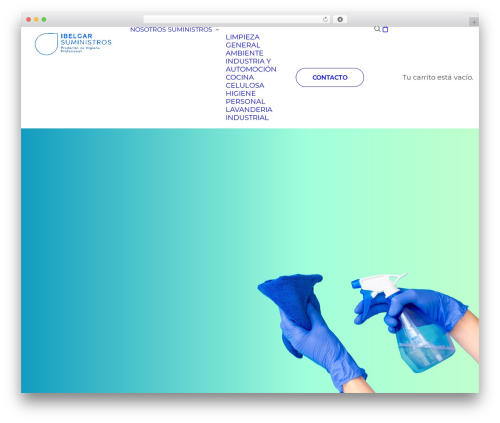Select Celulosa submenu entry
Viewport: 500px width, 423px height.
coord(245,85)
